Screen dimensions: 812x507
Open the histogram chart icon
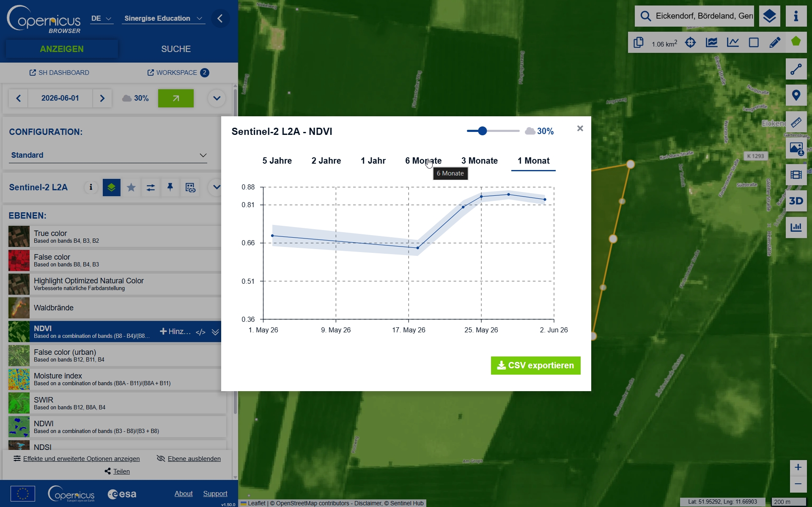coord(796,227)
